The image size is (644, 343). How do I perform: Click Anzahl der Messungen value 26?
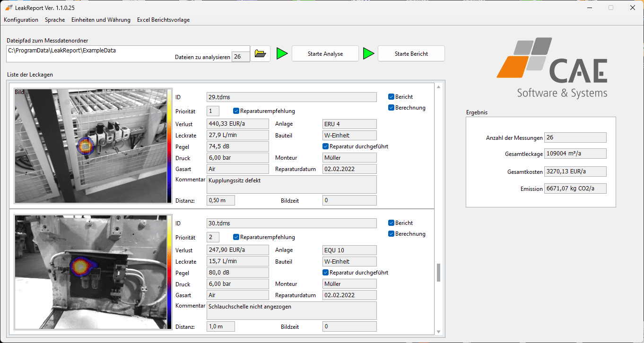coord(575,137)
